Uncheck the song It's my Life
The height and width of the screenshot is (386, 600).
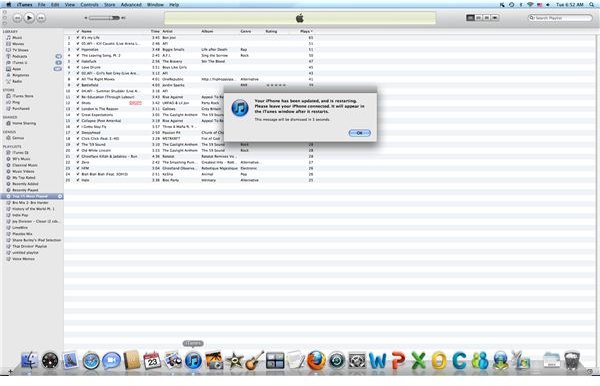(x=78, y=37)
